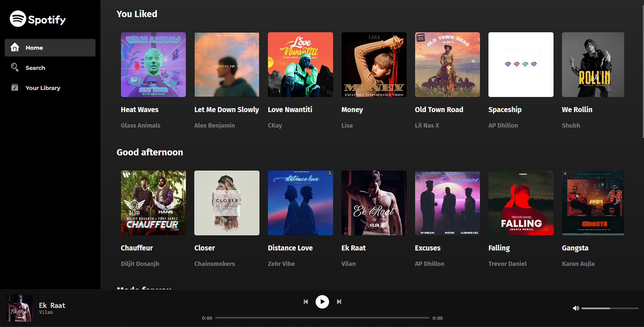
Task: Click the Old Town Road title
Action: (439, 110)
